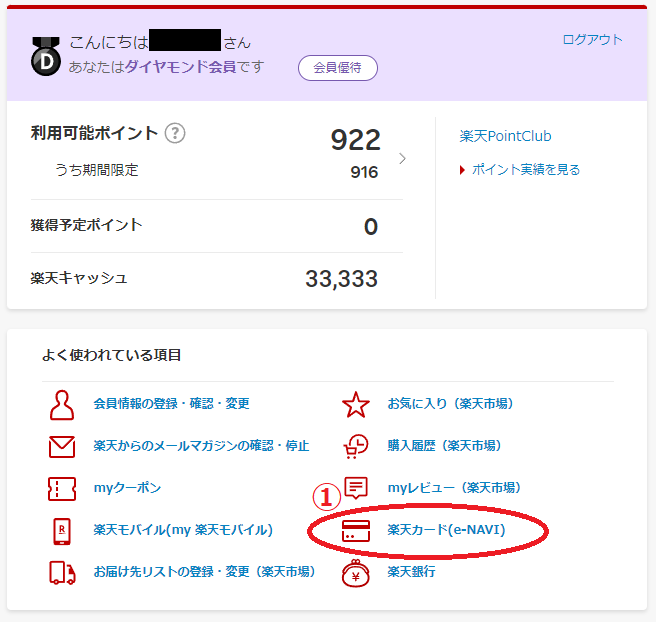Click the speech bubble review icon
This screenshot has height=622, width=656.
pos(356,488)
